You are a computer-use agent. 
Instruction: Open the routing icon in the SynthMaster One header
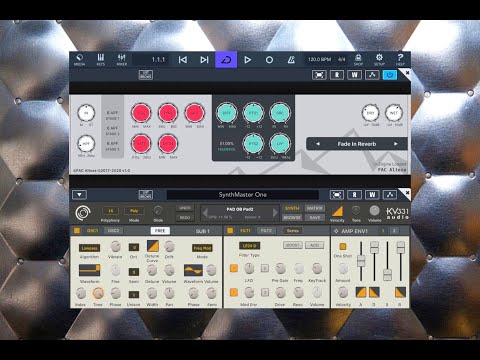coord(390,194)
